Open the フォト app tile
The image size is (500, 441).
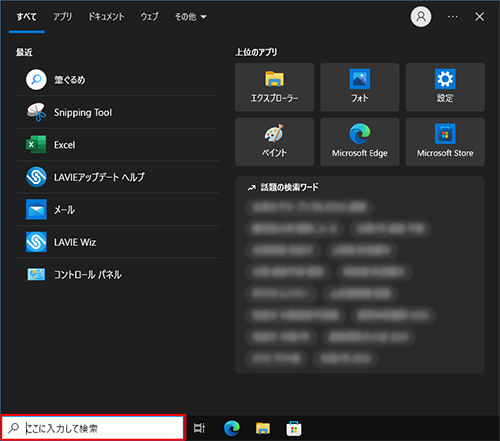click(x=360, y=87)
